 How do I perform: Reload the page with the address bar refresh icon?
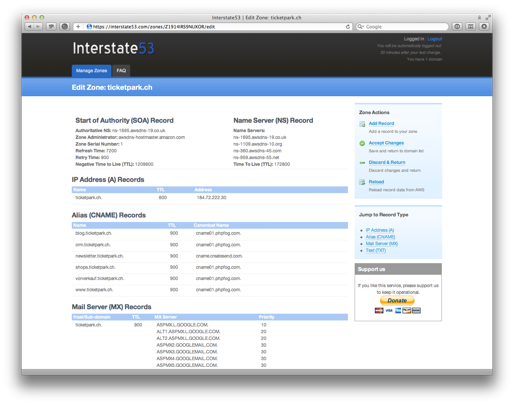point(348,27)
